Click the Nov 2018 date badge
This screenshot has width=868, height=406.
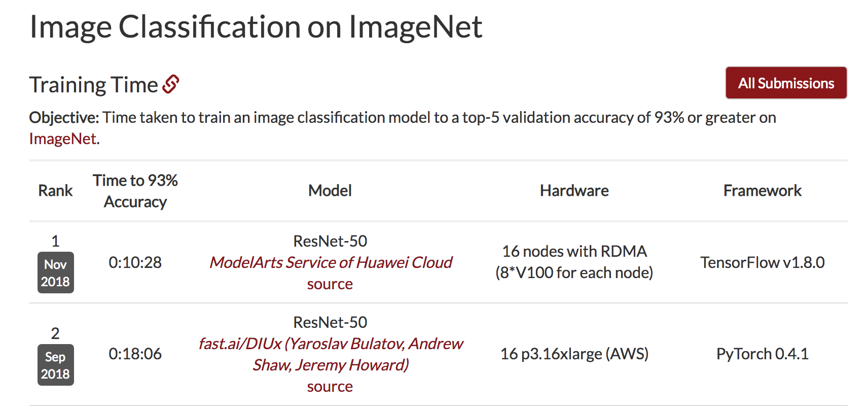(x=56, y=273)
